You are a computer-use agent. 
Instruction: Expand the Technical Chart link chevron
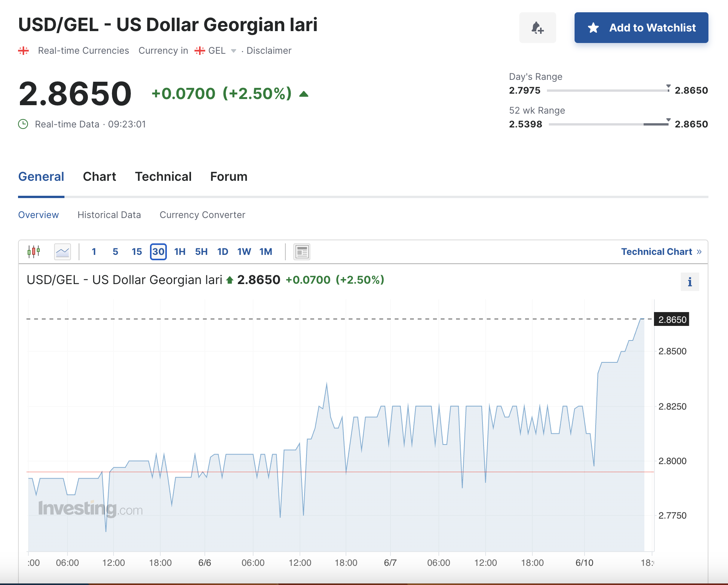(x=699, y=251)
